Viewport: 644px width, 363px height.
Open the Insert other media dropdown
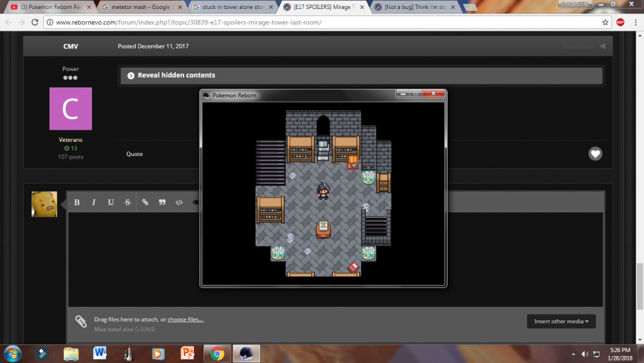click(x=561, y=321)
